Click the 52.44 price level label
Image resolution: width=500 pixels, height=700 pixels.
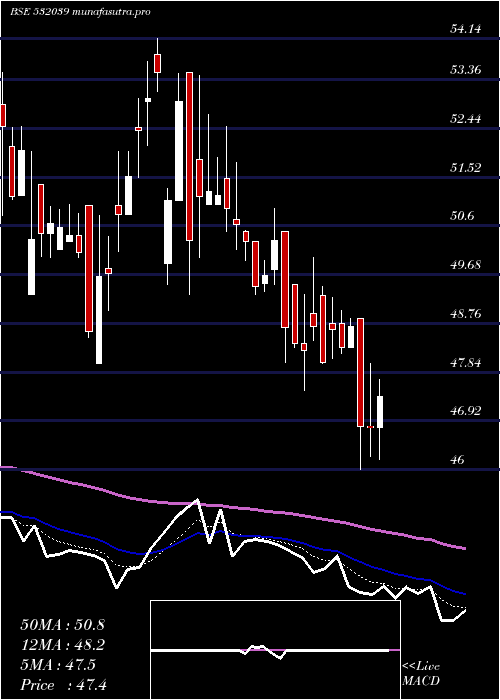point(466,119)
